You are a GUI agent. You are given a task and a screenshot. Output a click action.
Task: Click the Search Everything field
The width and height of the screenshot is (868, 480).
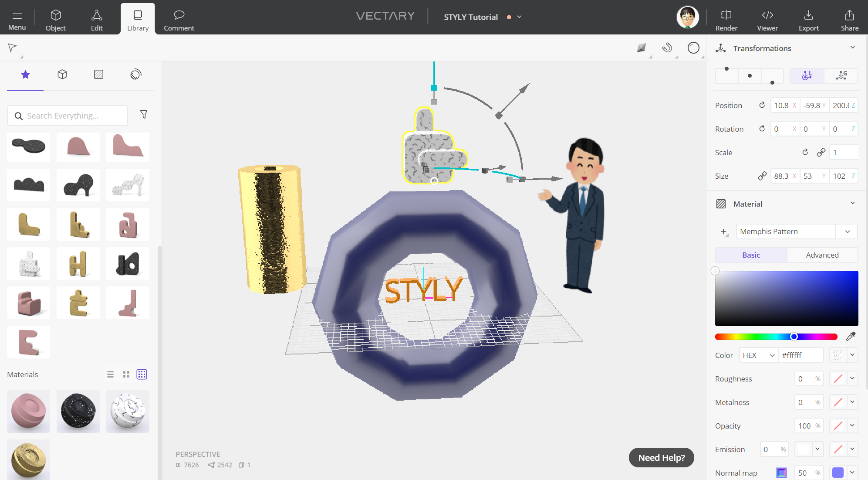tap(68, 116)
